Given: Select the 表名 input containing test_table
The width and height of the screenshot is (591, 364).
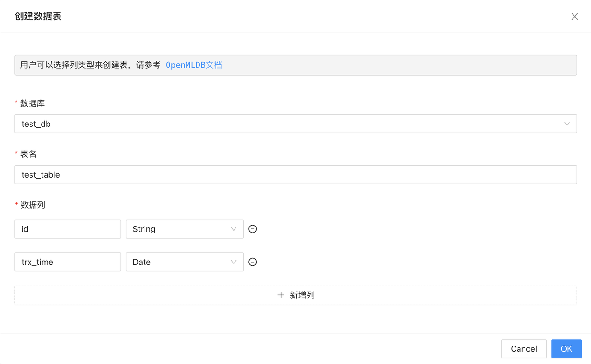Looking at the screenshot, I should coord(295,174).
